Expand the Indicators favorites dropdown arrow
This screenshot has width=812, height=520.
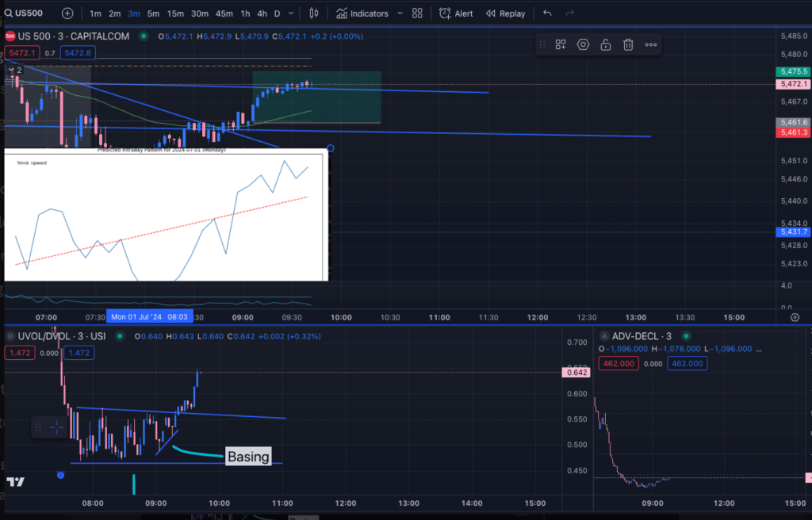(x=399, y=13)
